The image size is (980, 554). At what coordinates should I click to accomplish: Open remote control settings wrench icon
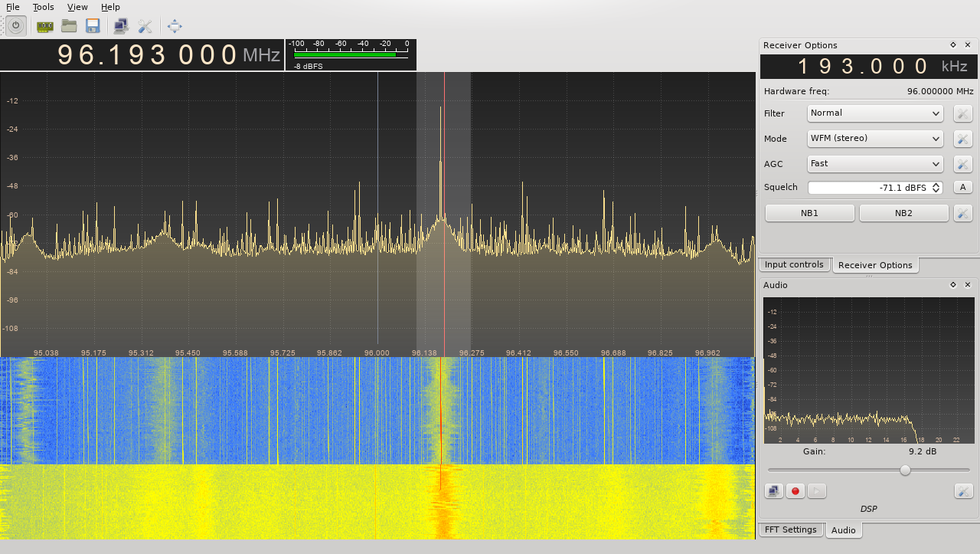click(145, 26)
